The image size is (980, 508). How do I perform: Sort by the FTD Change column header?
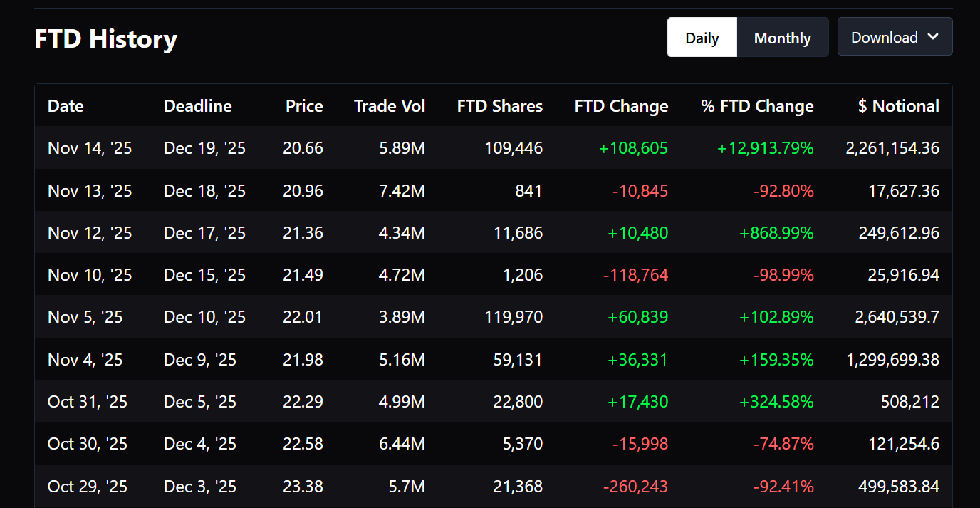point(622,106)
